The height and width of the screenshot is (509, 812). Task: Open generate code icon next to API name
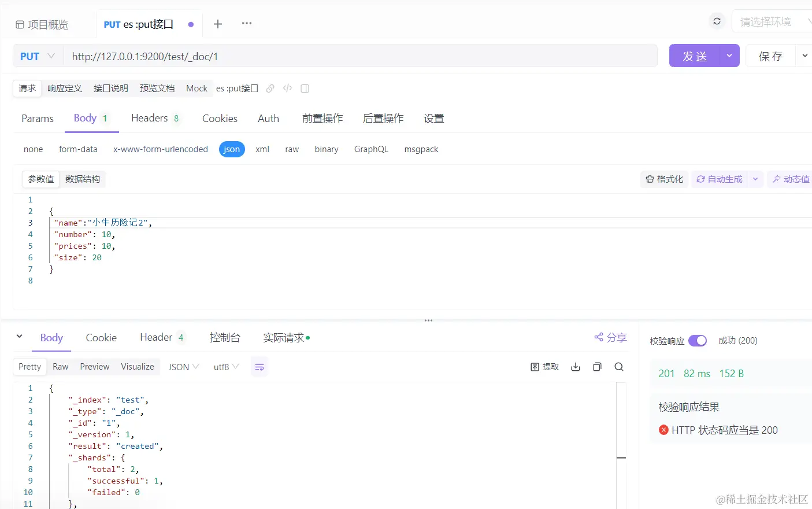(x=287, y=88)
